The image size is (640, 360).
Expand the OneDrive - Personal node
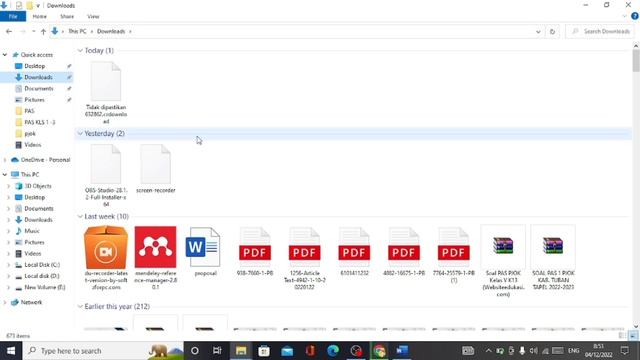coord(5,160)
